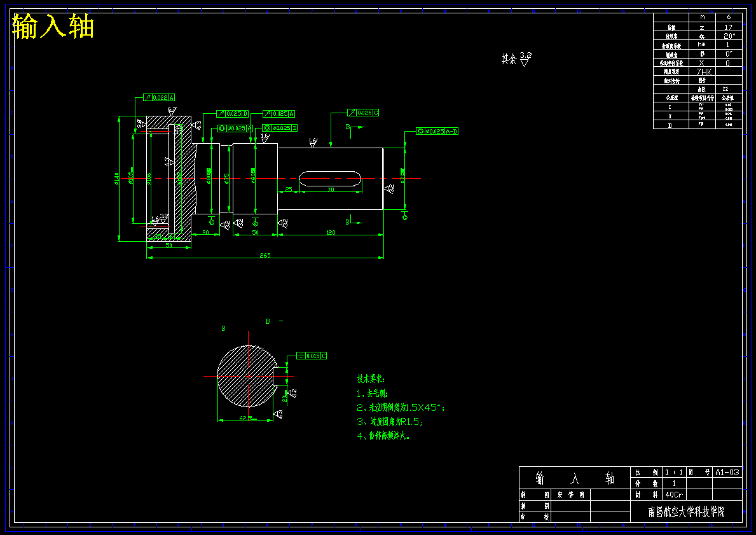This screenshot has width=756, height=535.
Task: Click the 材料 label in title block
Action: click(x=647, y=494)
